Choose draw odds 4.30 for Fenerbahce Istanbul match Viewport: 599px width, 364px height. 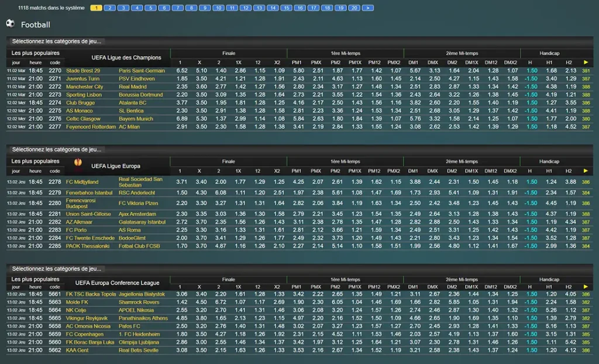point(201,193)
